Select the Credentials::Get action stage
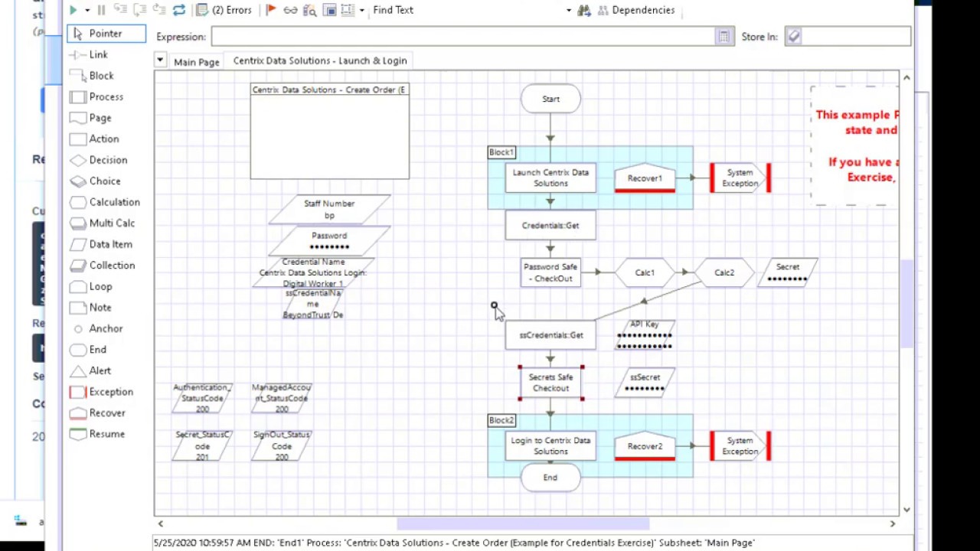980x551 pixels. tap(550, 226)
